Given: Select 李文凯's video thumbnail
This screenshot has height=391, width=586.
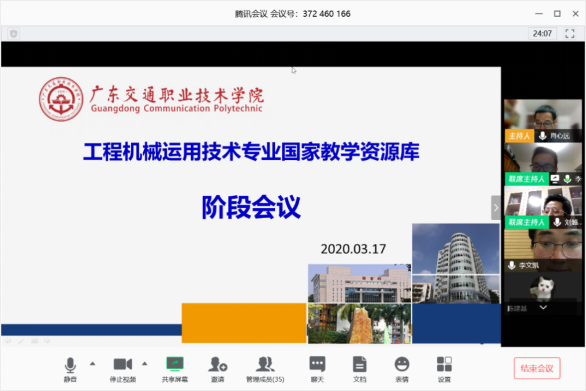Looking at the screenshot, I should [543, 250].
